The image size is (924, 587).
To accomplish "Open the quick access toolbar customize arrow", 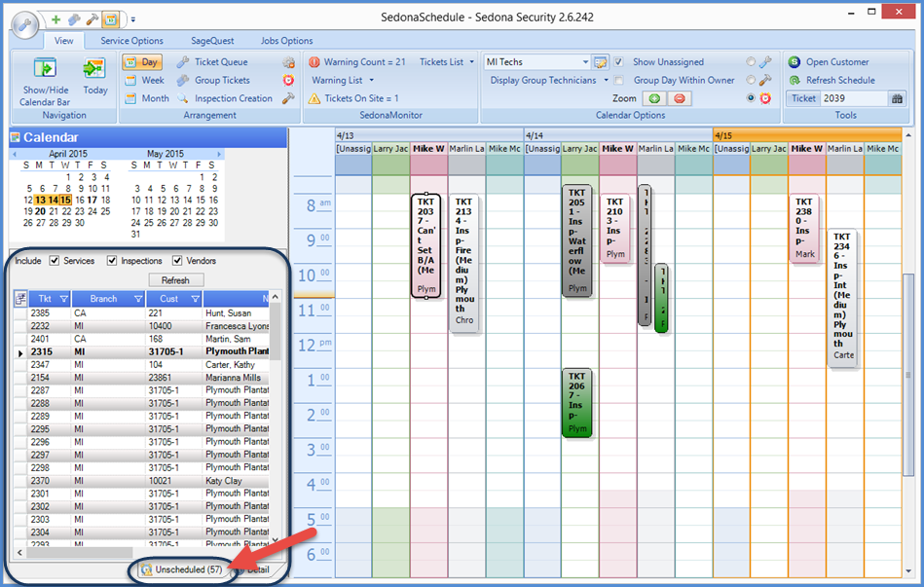I will [133, 19].
